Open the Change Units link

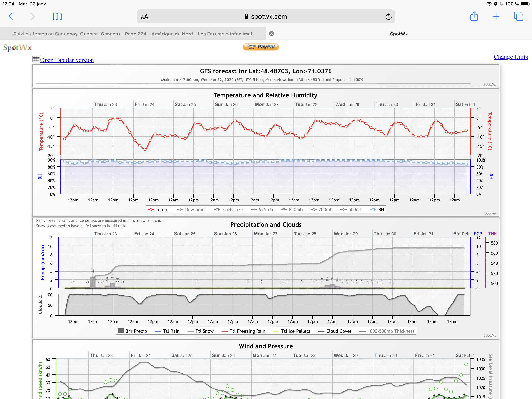point(511,57)
